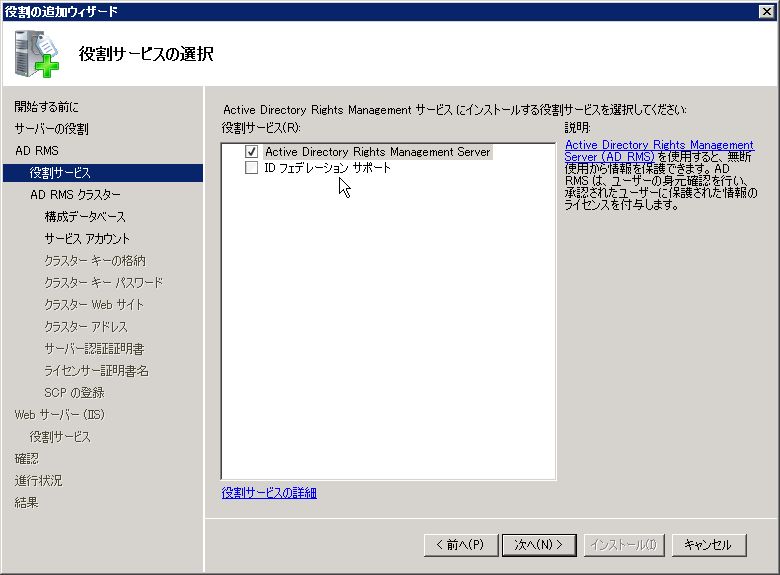Open the Active Directory Rights Management Server description link
780x575 pixels.
click(659, 150)
